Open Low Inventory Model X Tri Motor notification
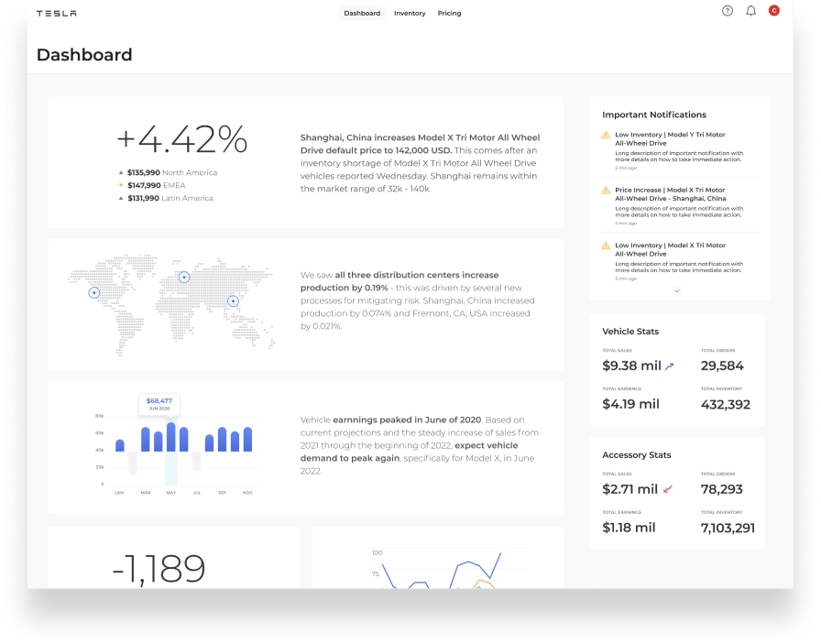 (680, 261)
